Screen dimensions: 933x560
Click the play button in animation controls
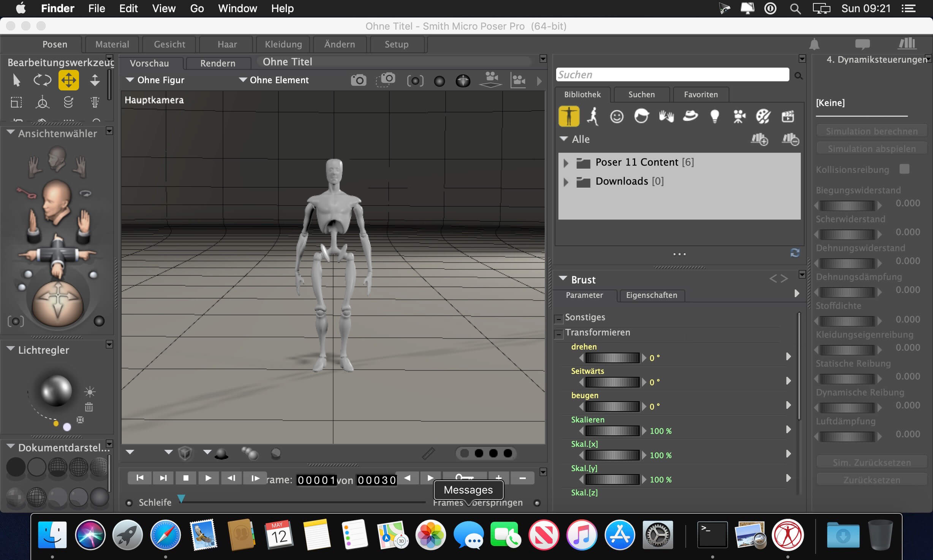click(208, 478)
